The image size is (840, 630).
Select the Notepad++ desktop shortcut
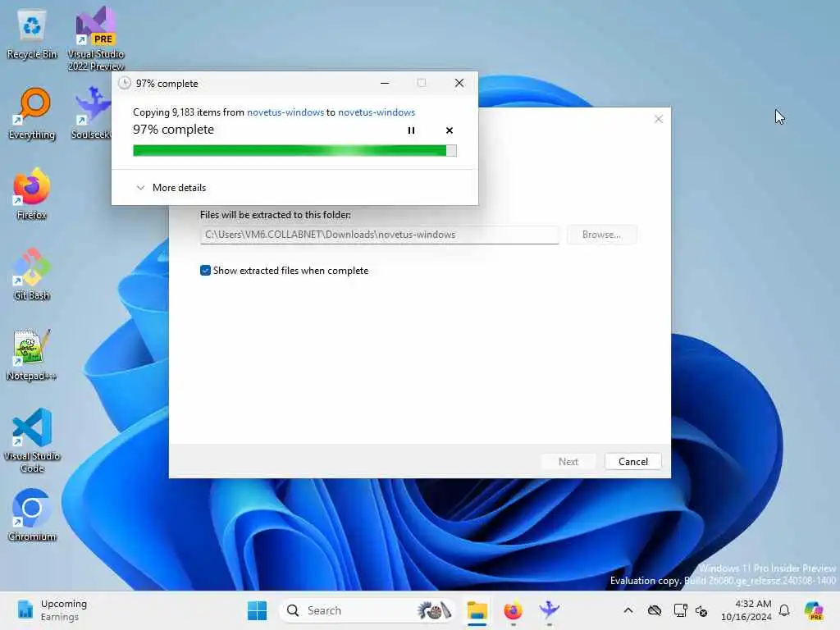(32, 355)
